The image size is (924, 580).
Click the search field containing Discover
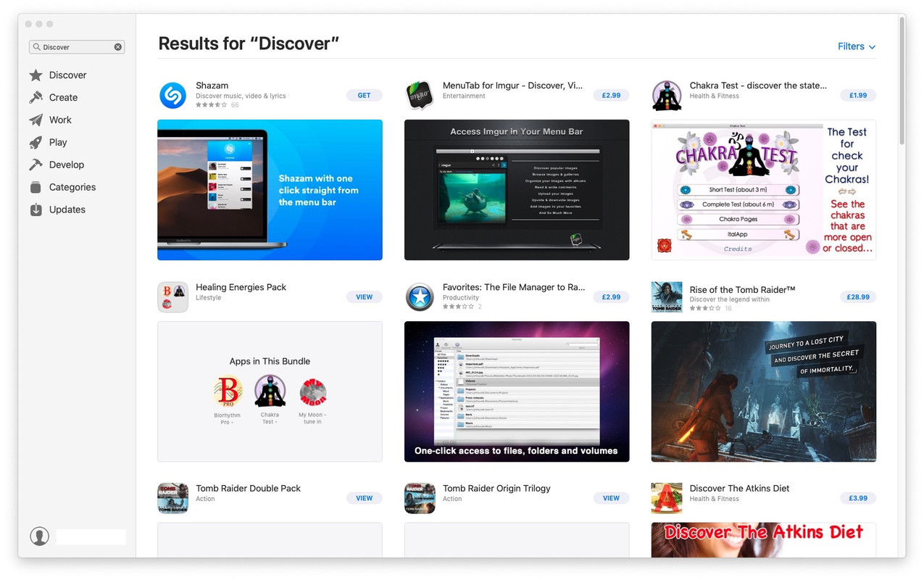pyautogui.click(x=77, y=47)
